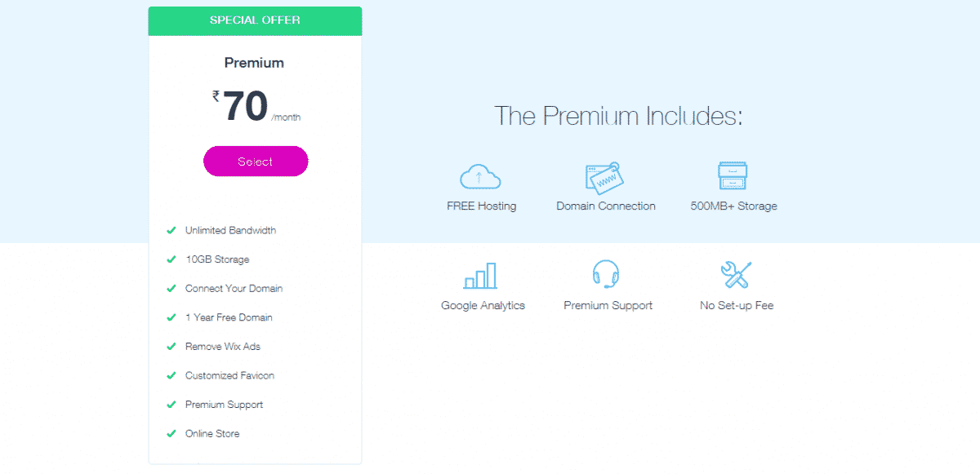The image size is (980, 474).
Task: Click the SPECIAL OFFER banner
Action: (x=255, y=20)
